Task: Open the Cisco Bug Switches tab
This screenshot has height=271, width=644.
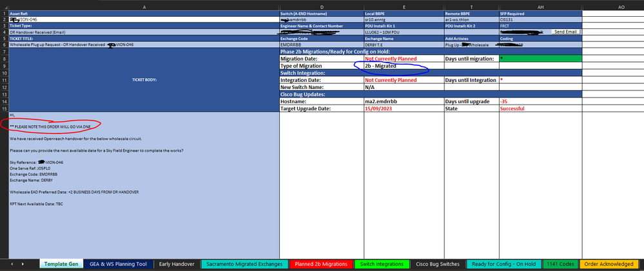Action: (438, 264)
